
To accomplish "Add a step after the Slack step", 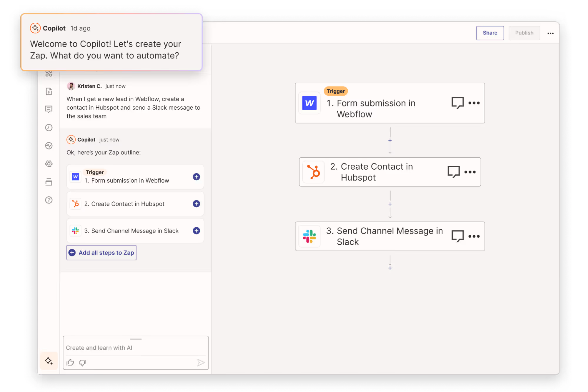I will point(390,268).
